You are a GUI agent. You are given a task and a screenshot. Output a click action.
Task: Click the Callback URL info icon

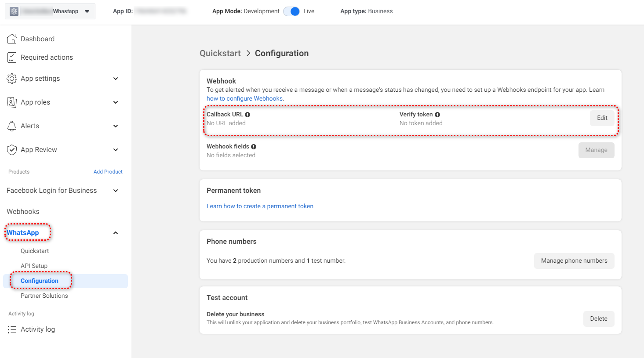click(x=247, y=115)
